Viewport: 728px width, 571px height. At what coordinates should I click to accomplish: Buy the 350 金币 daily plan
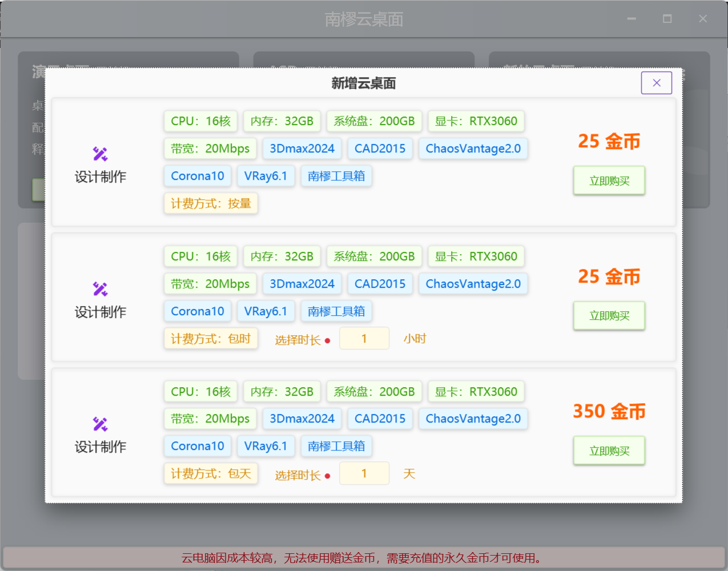coord(609,451)
